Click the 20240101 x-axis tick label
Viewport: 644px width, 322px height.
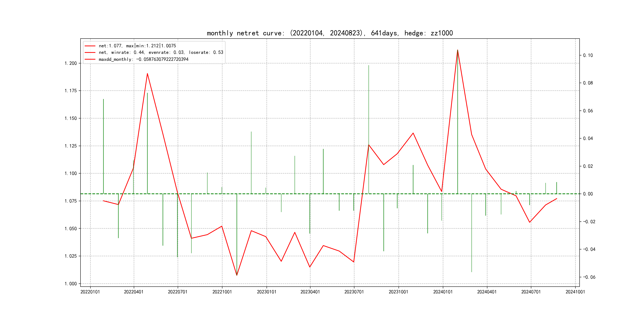coord(443,292)
